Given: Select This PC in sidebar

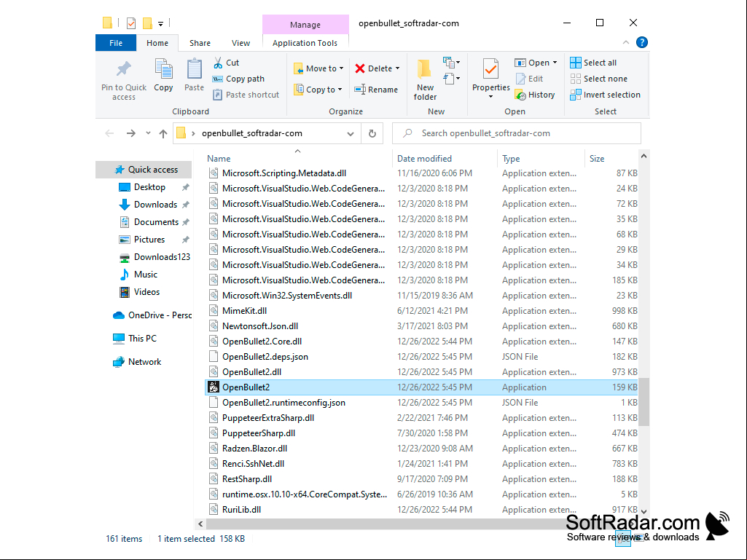Looking at the screenshot, I should 135,339.
